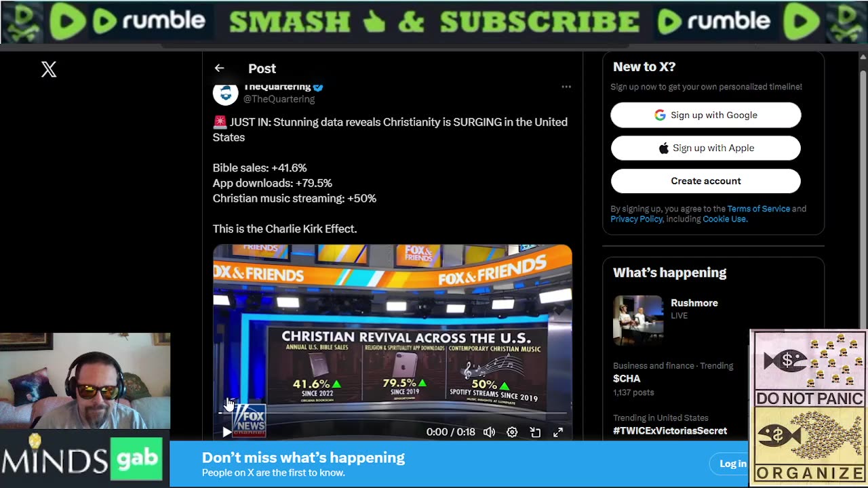
Task: Click 'Christian music streaming: +50%' line
Action: click(294, 199)
